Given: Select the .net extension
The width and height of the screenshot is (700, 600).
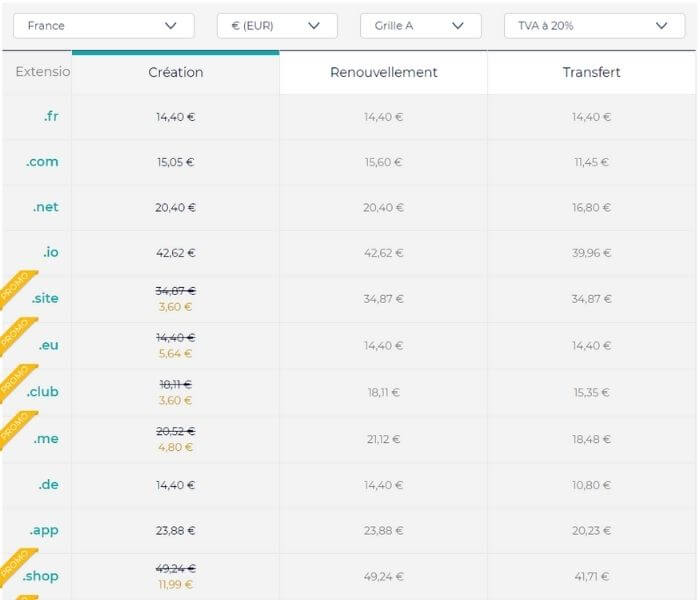Looking at the screenshot, I should click(x=45, y=208).
